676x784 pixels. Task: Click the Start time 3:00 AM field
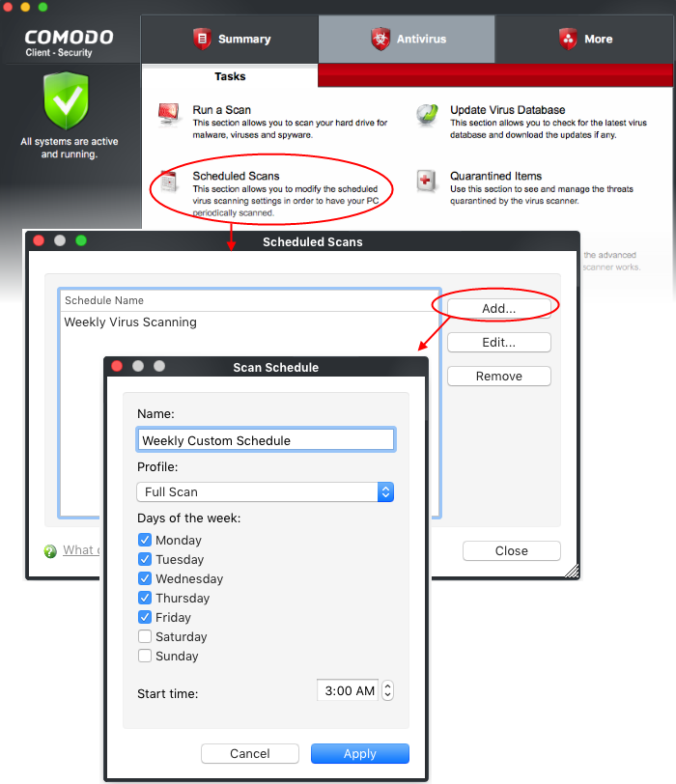click(x=348, y=690)
